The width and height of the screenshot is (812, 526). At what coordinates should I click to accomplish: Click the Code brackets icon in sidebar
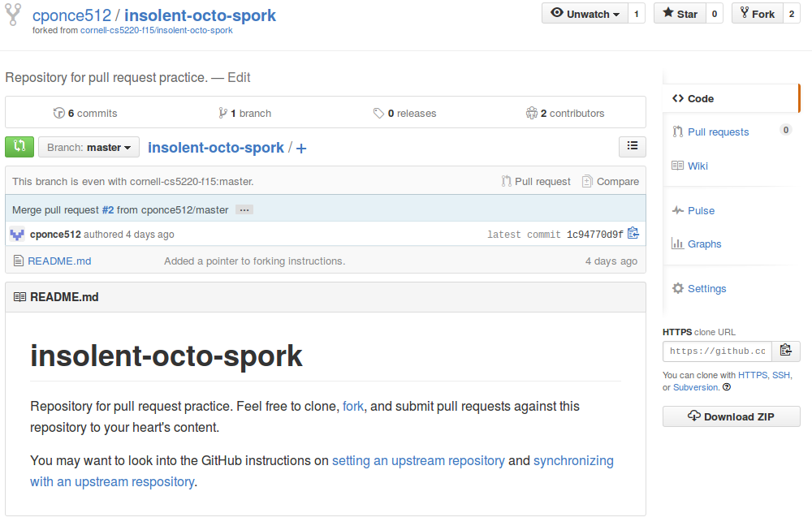pos(678,98)
